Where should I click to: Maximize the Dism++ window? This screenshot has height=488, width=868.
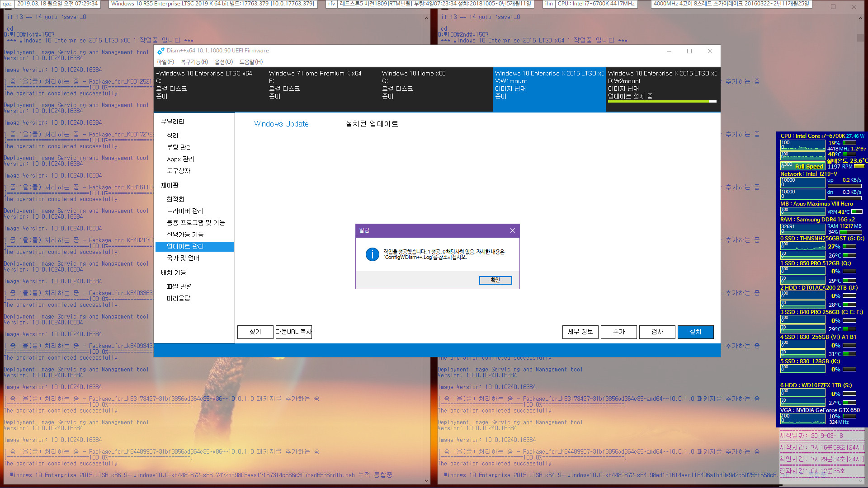pos(689,51)
